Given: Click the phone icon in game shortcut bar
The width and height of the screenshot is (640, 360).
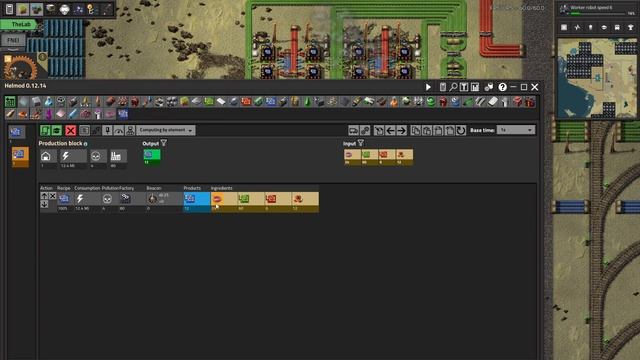Looking at the screenshot, I should pyautogui.click(x=9, y=9).
